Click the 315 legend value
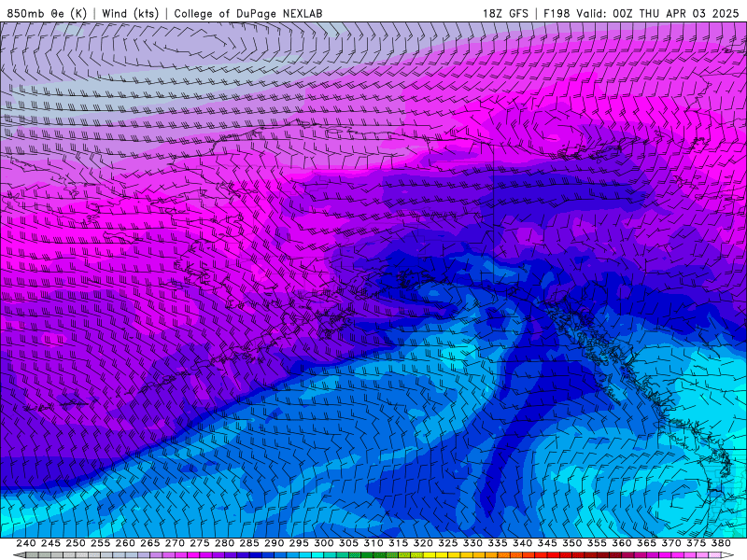 399,543
